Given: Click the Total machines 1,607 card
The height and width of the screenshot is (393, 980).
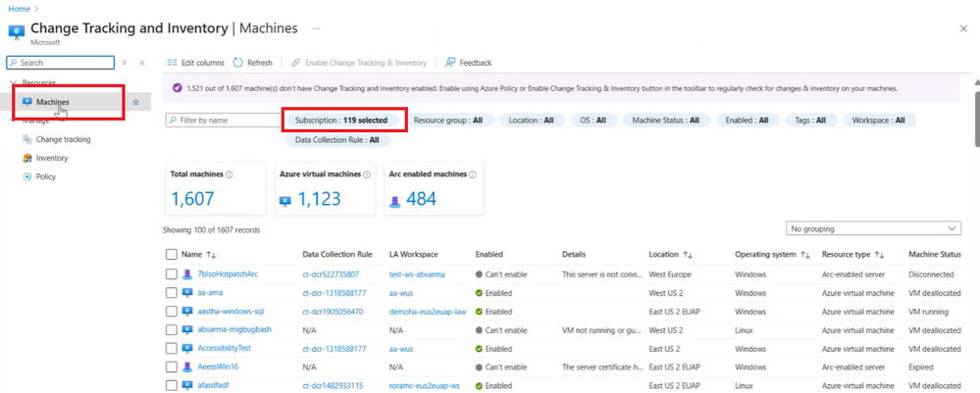Looking at the screenshot, I should (x=215, y=189).
